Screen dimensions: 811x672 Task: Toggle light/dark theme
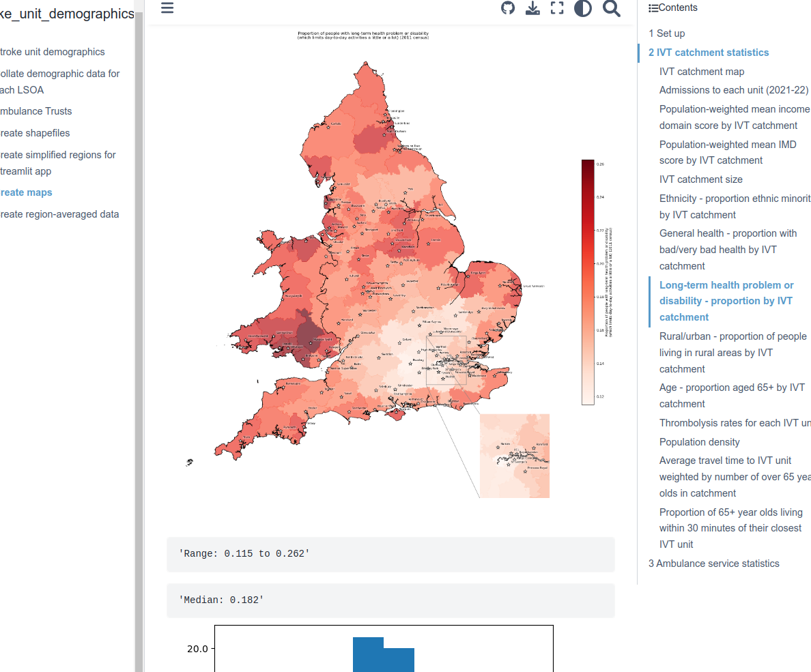pyautogui.click(x=583, y=8)
